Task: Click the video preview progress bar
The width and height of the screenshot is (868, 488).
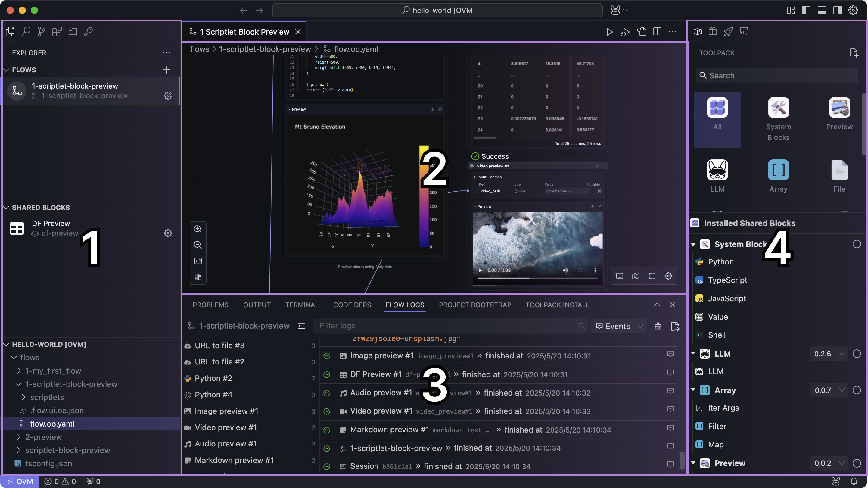Action: pyautogui.click(x=537, y=278)
